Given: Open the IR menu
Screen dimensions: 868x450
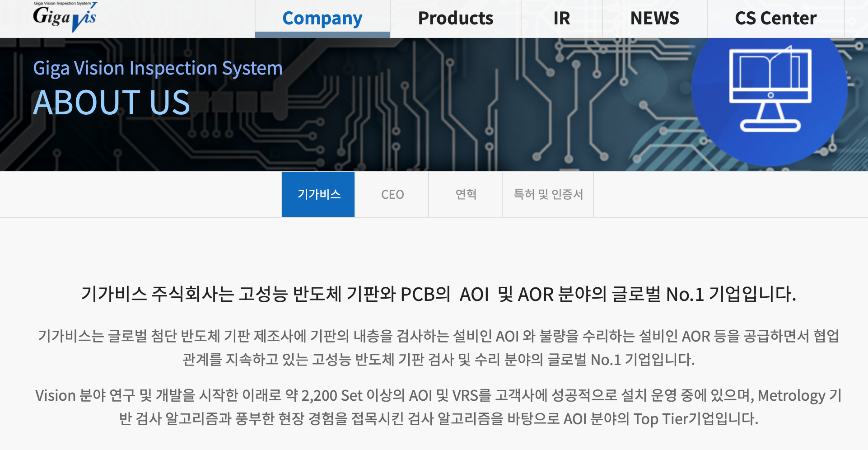Looking at the screenshot, I should [x=562, y=19].
